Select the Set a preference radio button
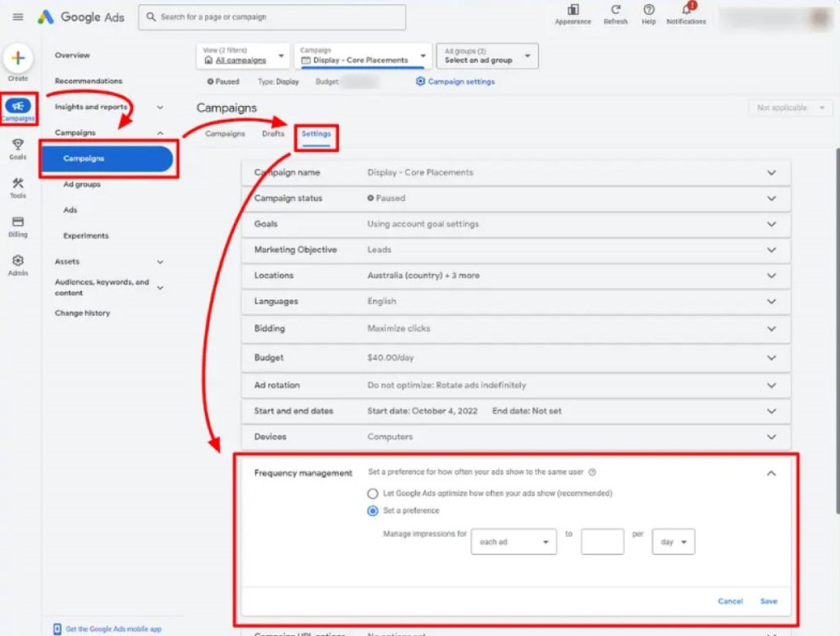Image resolution: width=840 pixels, height=636 pixels. (373, 510)
